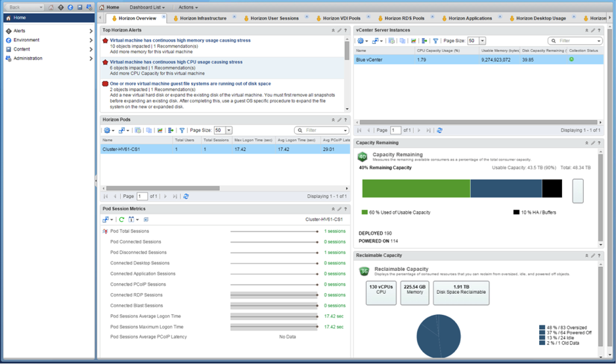
Task: Click the filter funnel icon in Horizon Pods toolbar
Action: [x=182, y=131]
